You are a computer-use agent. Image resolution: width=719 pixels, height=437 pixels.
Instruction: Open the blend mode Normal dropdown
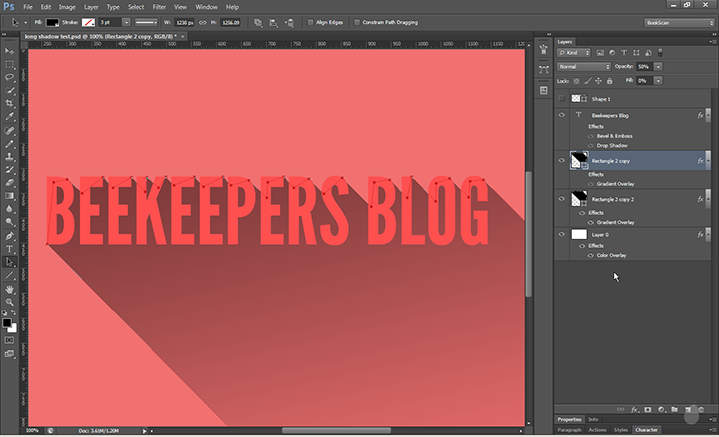(x=584, y=66)
